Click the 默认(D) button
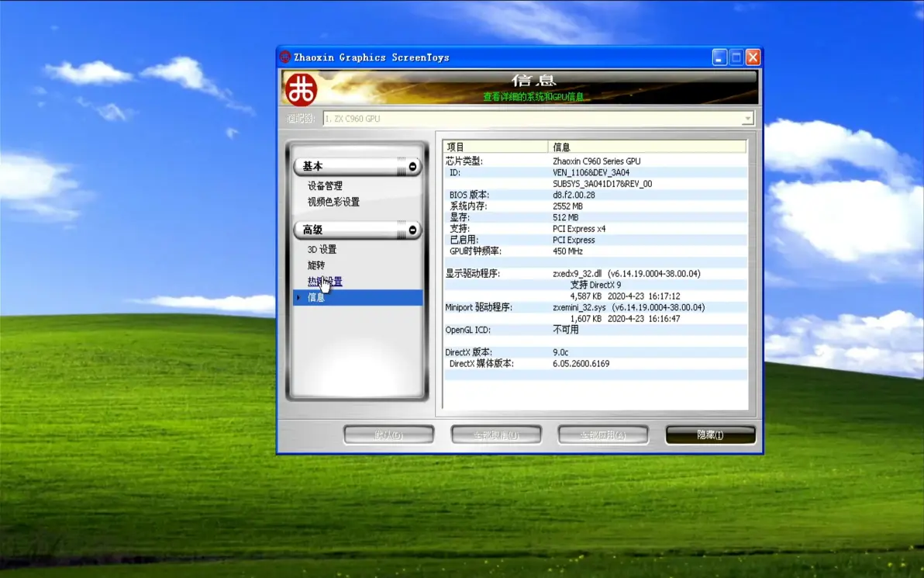This screenshot has width=924, height=578. 389,435
